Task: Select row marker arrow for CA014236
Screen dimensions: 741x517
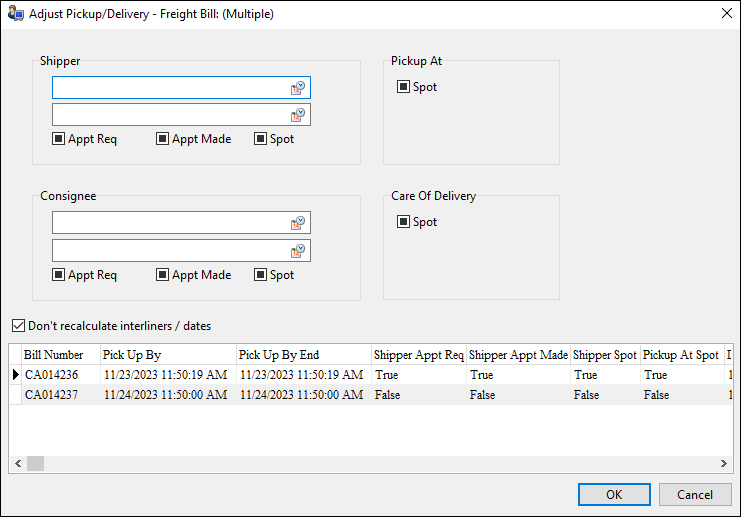Action: (x=15, y=375)
